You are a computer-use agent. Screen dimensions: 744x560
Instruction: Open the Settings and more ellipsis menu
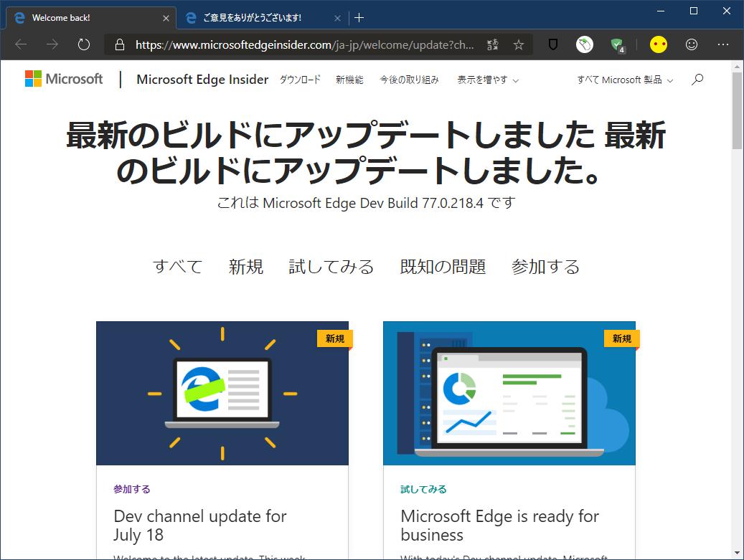(x=722, y=44)
